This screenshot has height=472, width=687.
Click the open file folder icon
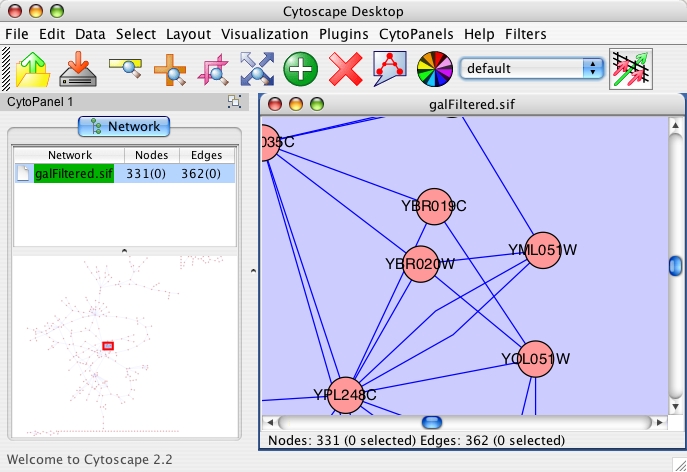pyautogui.click(x=33, y=69)
